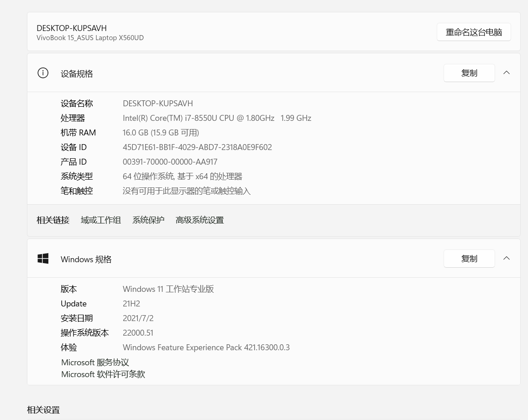Click the 处理器 label

(x=73, y=118)
